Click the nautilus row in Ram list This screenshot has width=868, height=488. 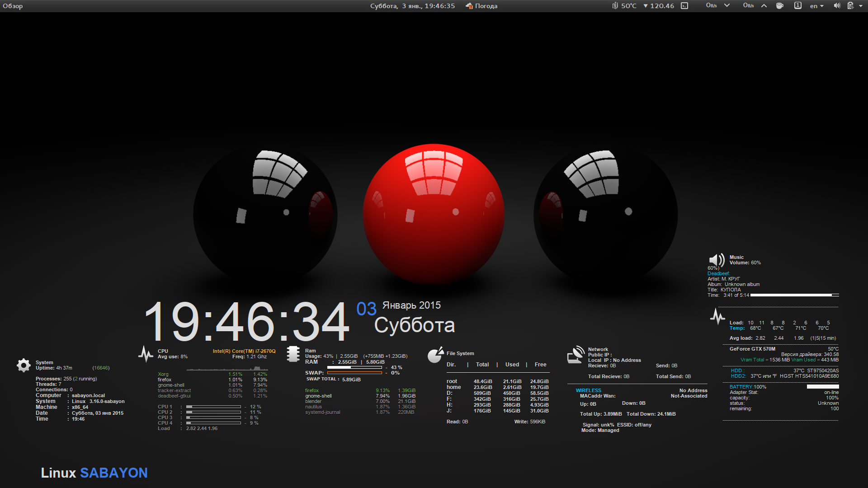point(360,407)
